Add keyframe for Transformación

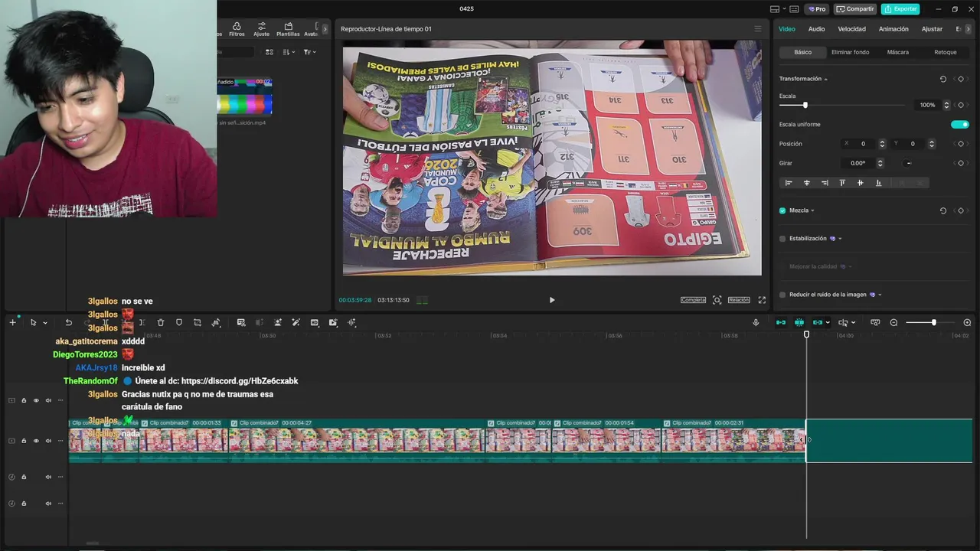960,79
